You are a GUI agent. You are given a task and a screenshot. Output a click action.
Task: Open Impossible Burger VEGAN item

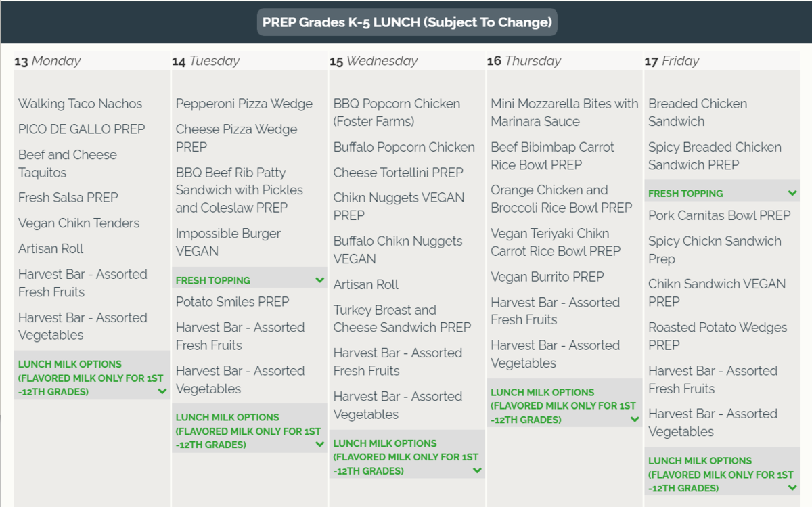228,242
